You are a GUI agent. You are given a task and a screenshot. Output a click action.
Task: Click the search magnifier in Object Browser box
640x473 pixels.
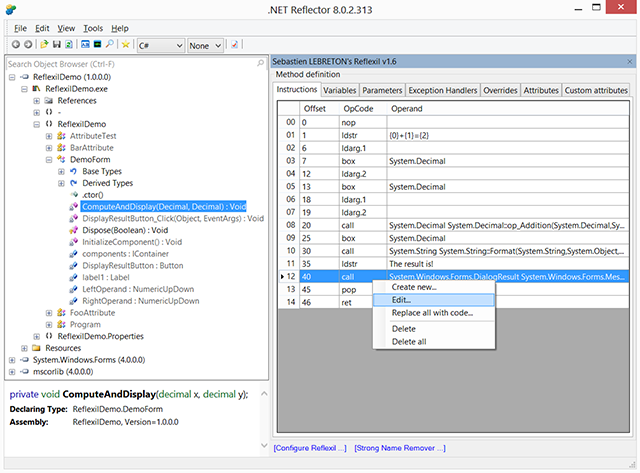[260, 63]
